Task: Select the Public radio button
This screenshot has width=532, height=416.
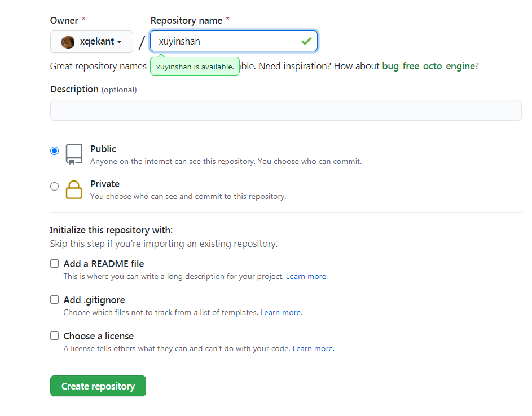Action: (54, 151)
